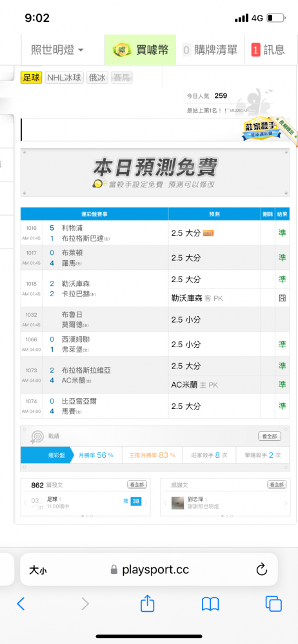Go to previous post with left arrow
The height and width of the screenshot is (644, 298).
[25, 503]
